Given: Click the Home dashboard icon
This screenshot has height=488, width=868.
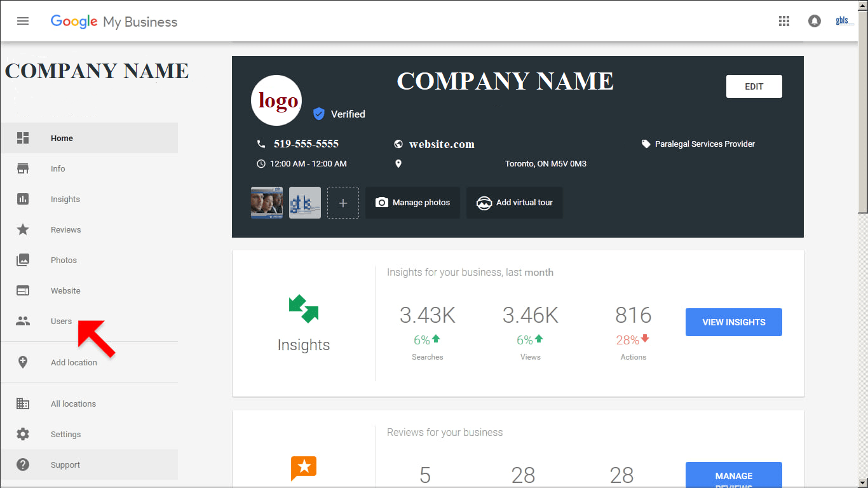Looking at the screenshot, I should tap(23, 138).
